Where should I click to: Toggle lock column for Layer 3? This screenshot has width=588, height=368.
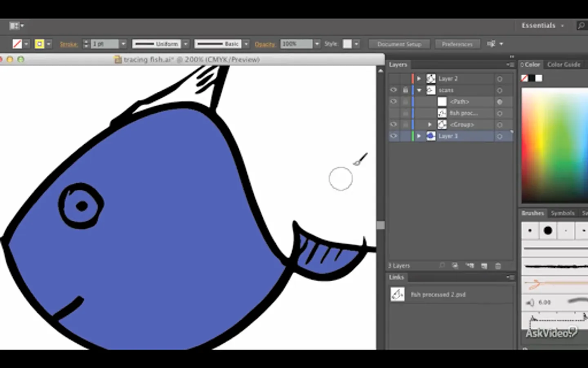405,136
